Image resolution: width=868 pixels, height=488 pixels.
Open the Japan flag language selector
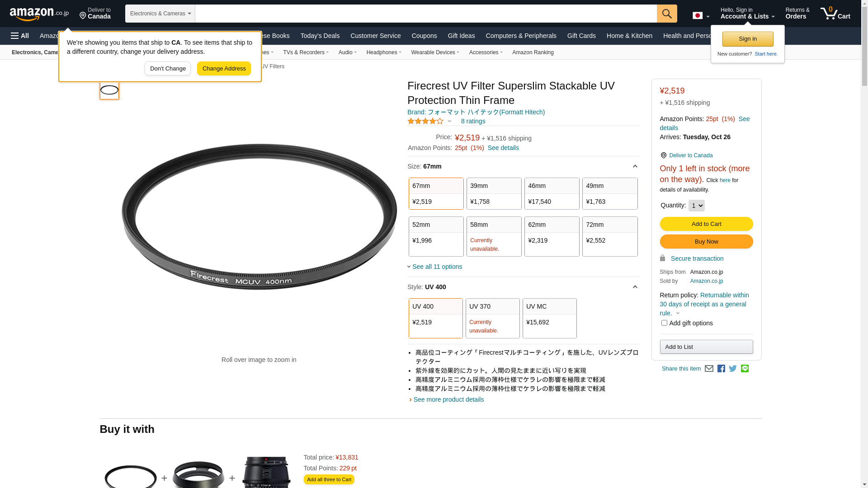pos(700,16)
